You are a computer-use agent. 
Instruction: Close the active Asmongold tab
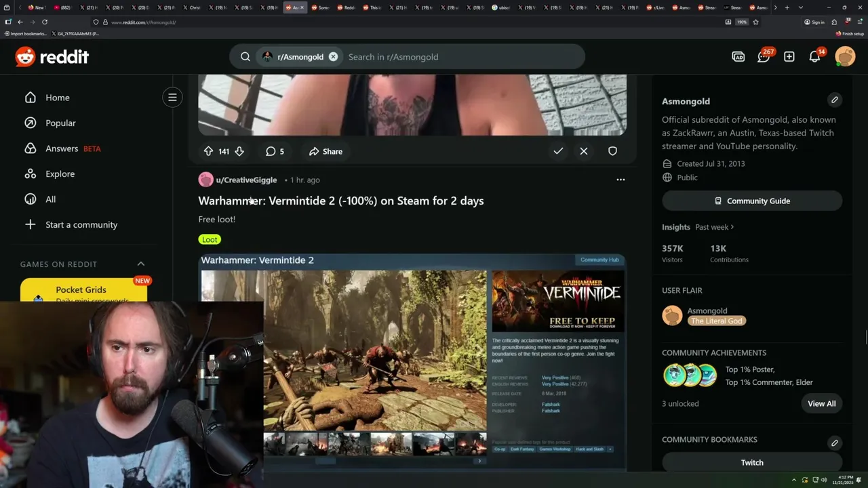[302, 7]
